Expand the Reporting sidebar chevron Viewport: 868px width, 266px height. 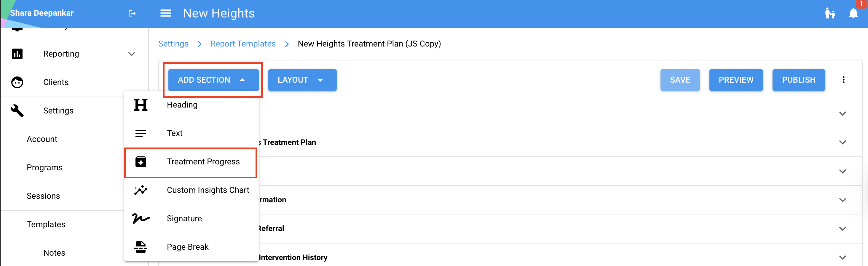point(131,54)
